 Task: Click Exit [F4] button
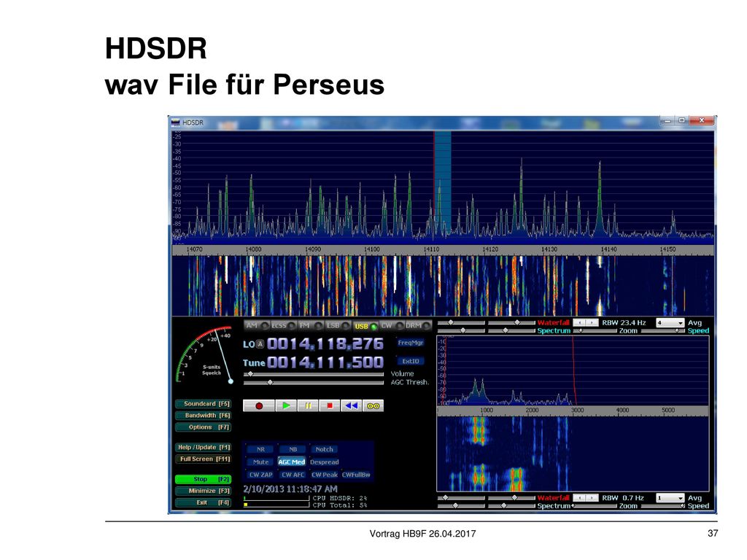(204, 502)
